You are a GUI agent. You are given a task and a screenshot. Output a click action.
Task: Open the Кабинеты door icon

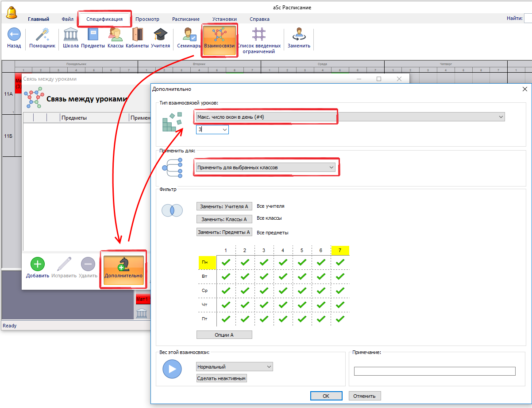(x=137, y=35)
